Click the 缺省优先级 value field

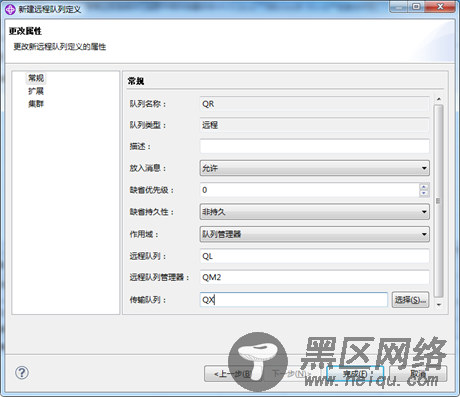point(309,190)
